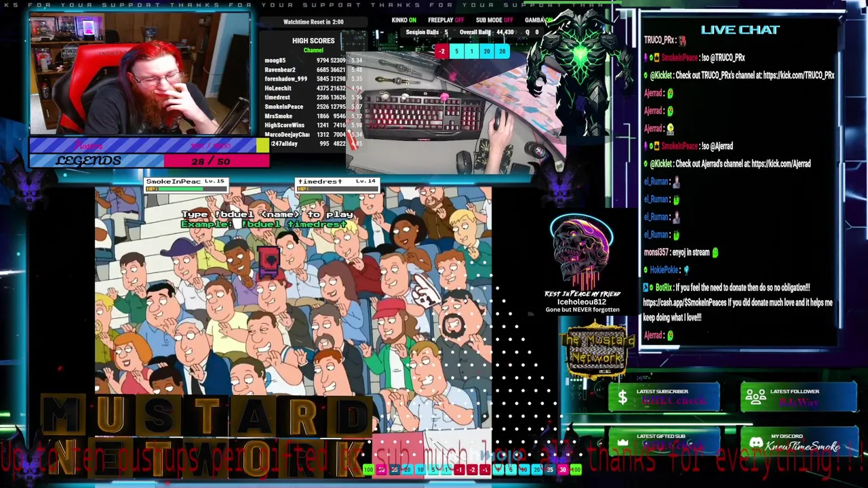Click the LIVE CHAT header

740,30
